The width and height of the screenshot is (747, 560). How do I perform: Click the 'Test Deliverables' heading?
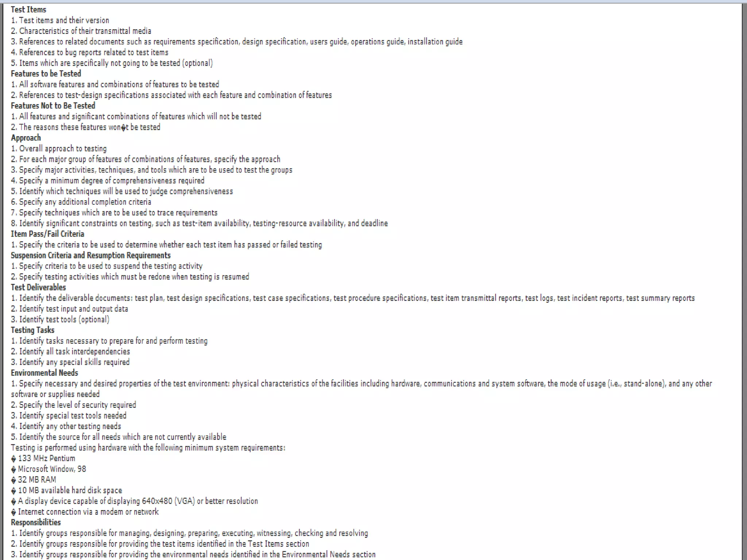[38, 287]
